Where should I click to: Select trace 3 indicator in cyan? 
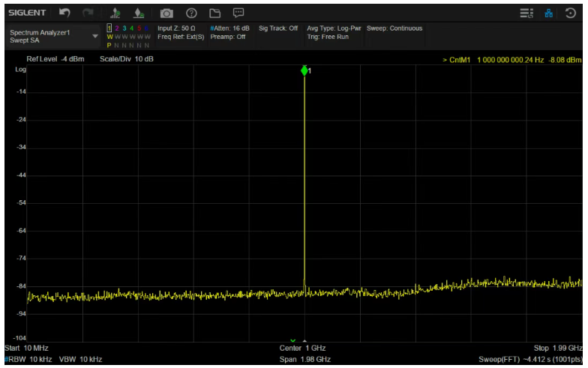124,28
